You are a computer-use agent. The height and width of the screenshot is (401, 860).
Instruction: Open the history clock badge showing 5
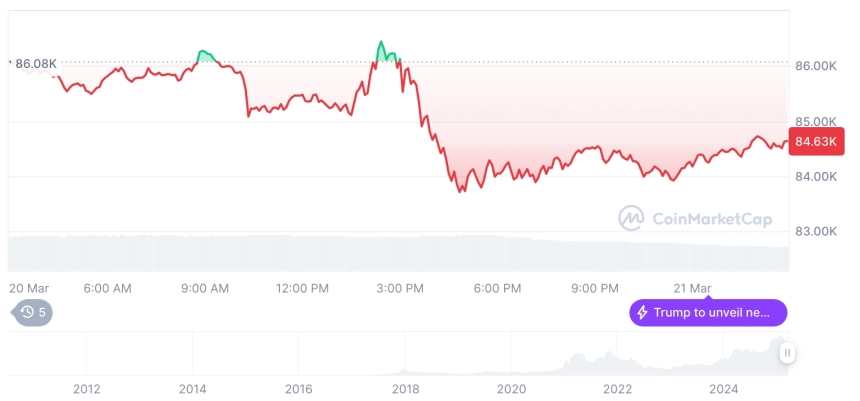[32, 313]
